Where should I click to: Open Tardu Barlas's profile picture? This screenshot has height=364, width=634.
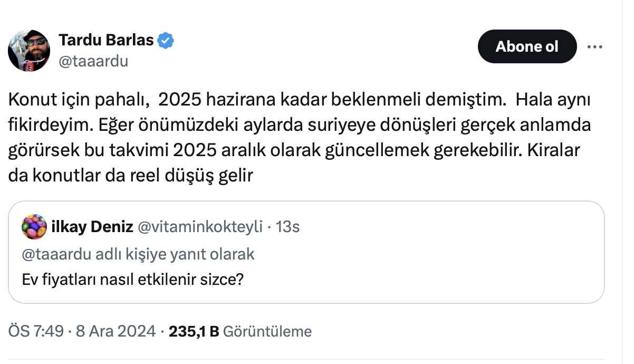[29, 51]
